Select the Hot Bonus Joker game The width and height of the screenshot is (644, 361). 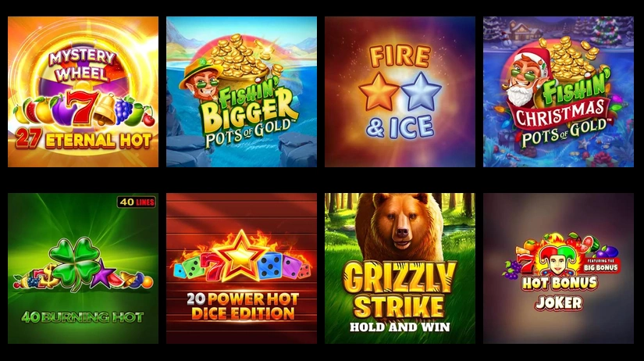(559, 269)
